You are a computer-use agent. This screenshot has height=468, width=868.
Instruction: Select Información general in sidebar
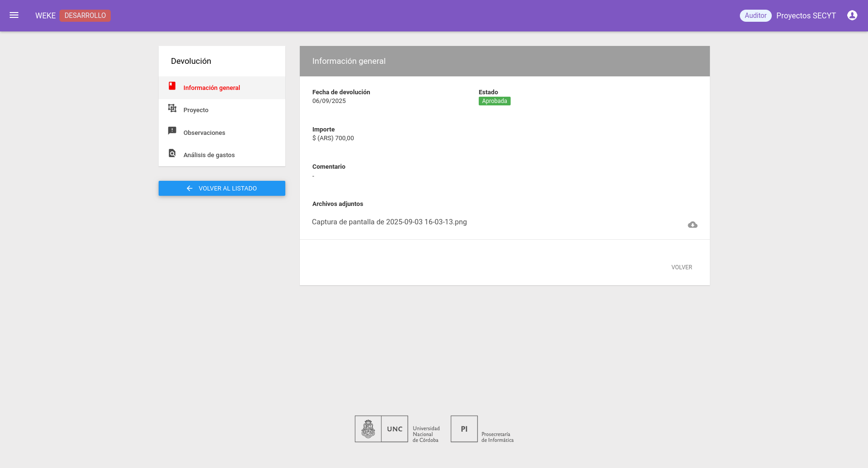(x=211, y=88)
